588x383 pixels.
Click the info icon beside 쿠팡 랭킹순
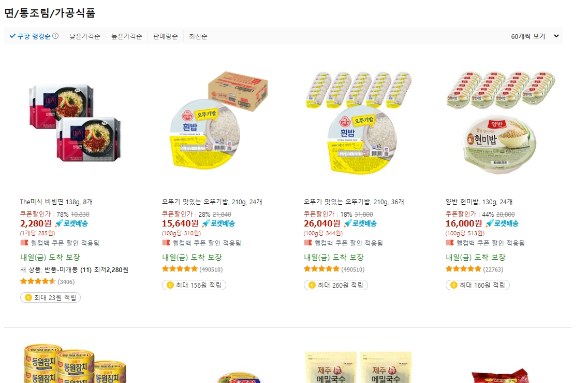coord(55,36)
